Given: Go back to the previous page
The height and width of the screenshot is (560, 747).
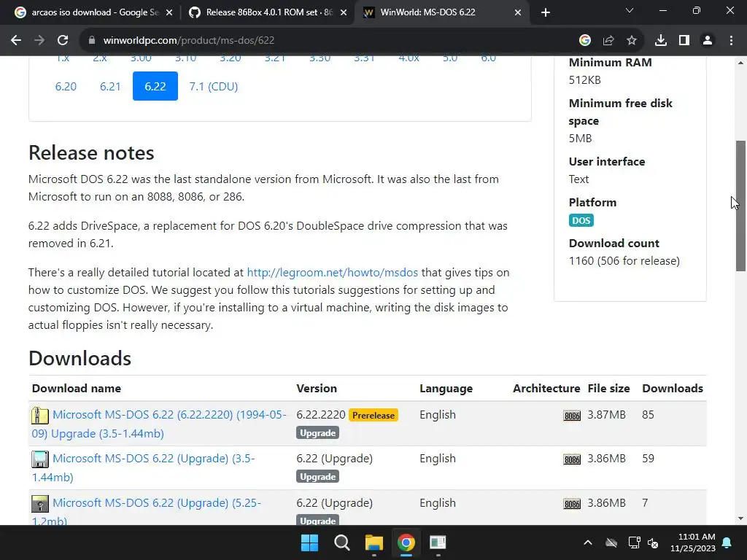Looking at the screenshot, I should [x=16, y=41].
